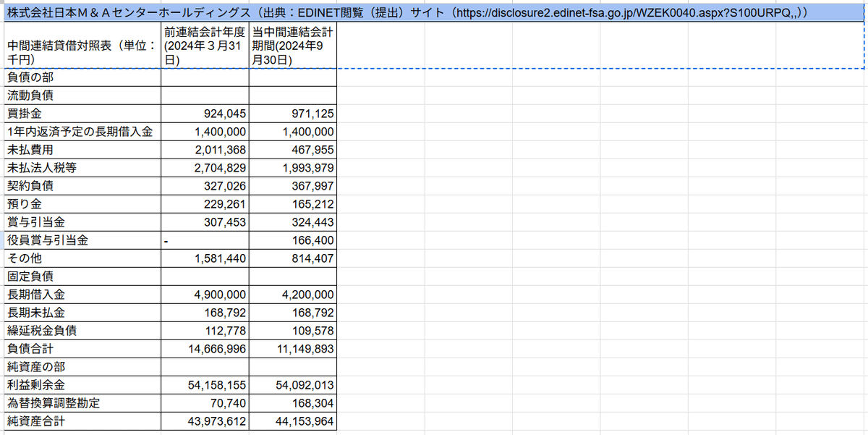Click 1,400,000 in the 2024年9月30日 column
Image resolution: width=868 pixels, height=435 pixels.
coord(293,132)
